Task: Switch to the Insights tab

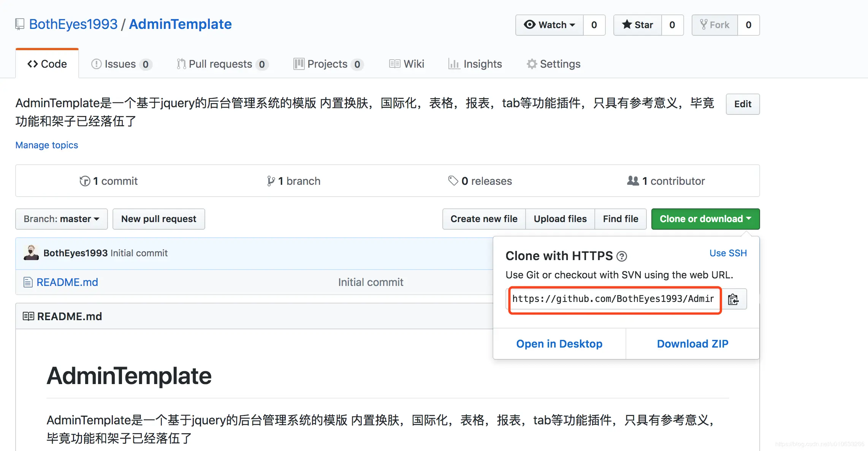Action: click(475, 64)
